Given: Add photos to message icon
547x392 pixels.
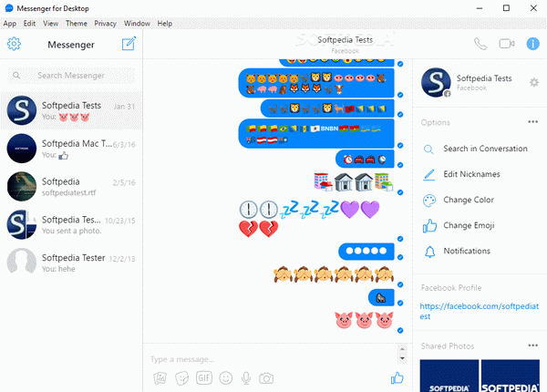Looking at the screenshot, I should click(x=160, y=378).
